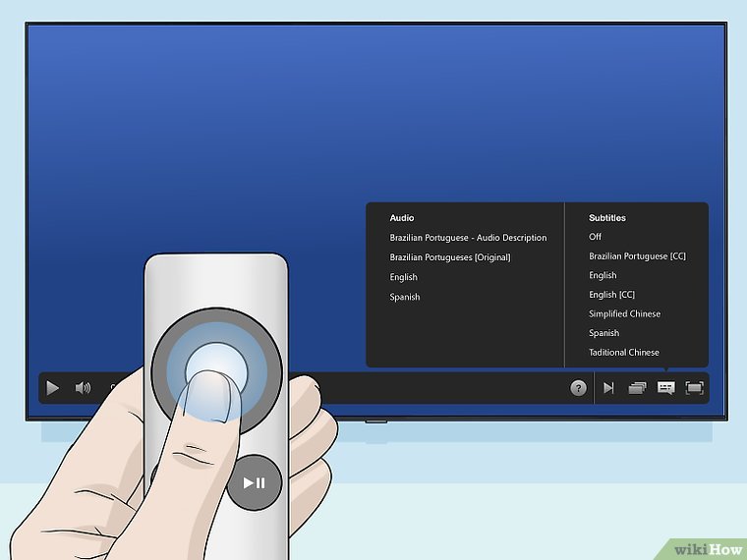The image size is (747, 560).
Task: Open the help question mark icon
Action: 579,388
